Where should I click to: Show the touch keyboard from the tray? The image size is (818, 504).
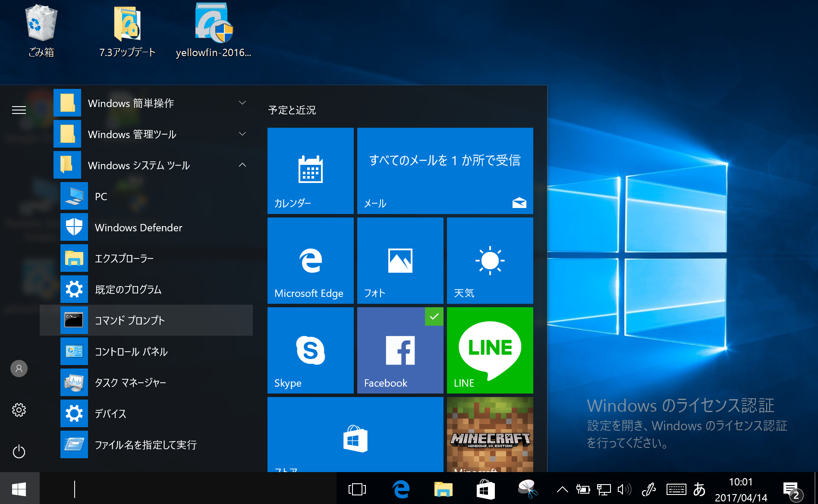676,489
